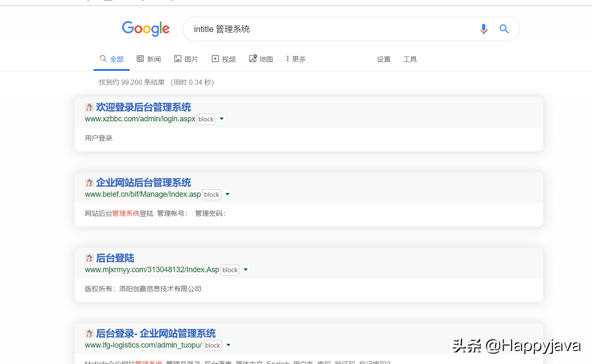This screenshot has height=364, width=592.
Task: Click favicon of 后台登录- 企业网站管理系统 result
Action: coord(89,334)
